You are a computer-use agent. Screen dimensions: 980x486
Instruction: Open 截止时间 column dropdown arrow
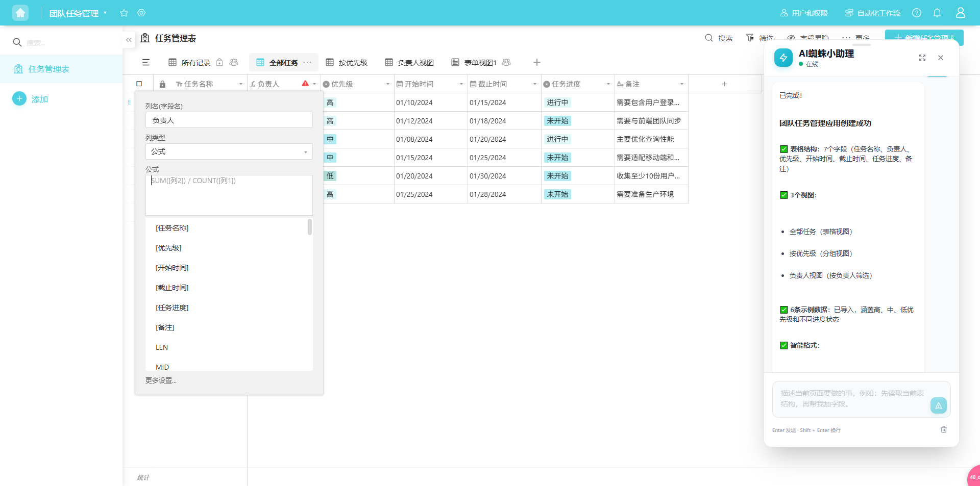click(535, 84)
